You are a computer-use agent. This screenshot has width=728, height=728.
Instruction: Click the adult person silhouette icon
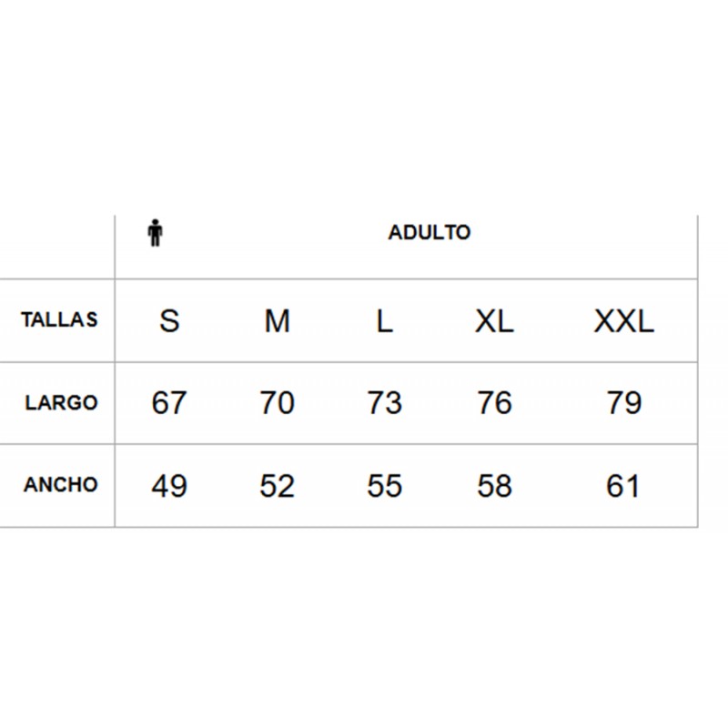[x=155, y=233]
